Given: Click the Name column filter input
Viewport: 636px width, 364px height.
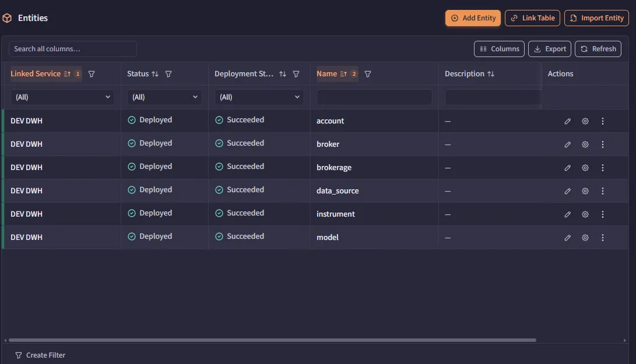Looking at the screenshot, I should coord(374,97).
